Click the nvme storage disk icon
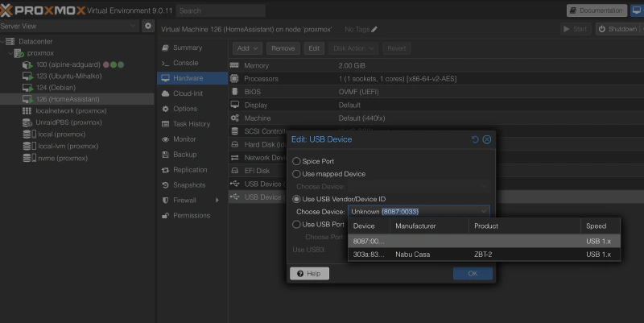The width and height of the screenshot is (644, 323). pos(29,158)
